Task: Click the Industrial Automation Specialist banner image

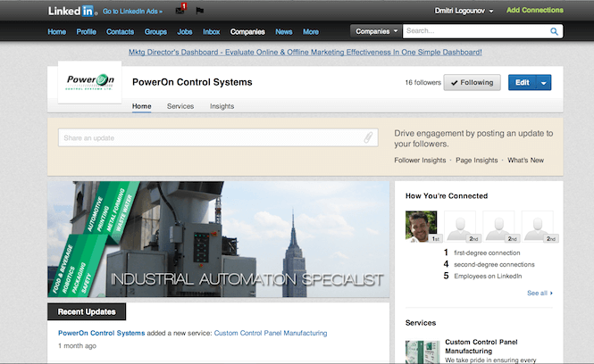Action: pyautogui.click(x=218, y=239)
